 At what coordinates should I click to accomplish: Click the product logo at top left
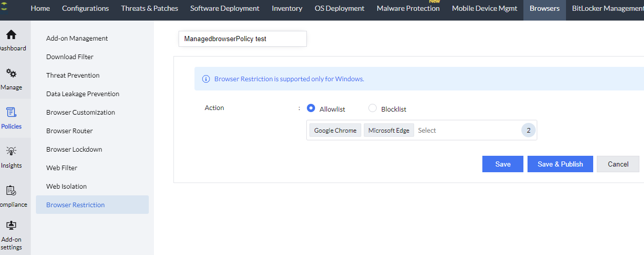pos(4,8)
